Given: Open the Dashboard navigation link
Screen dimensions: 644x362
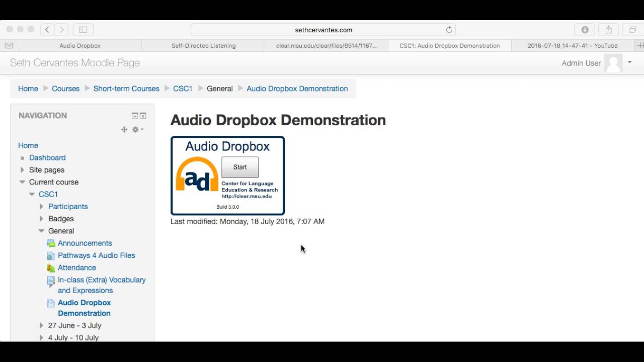Looking at the screenshot, I should [47, 158].
